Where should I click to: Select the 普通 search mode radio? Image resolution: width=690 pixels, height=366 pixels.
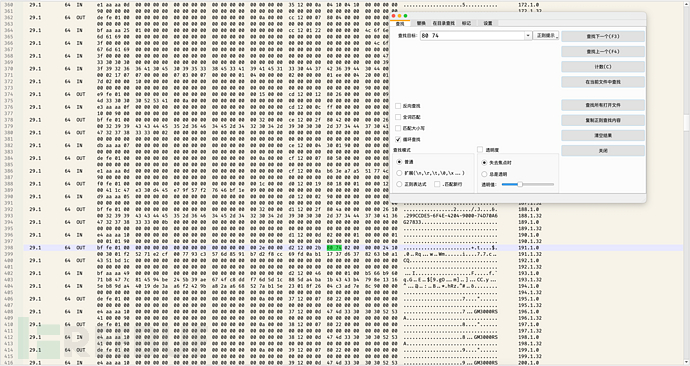[x=399, y=162]
